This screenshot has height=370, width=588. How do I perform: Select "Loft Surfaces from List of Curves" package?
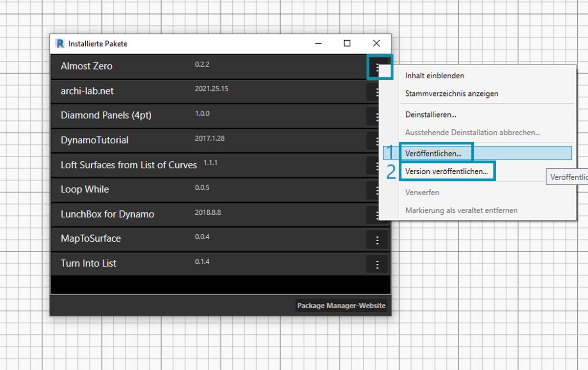pos(129,165)
